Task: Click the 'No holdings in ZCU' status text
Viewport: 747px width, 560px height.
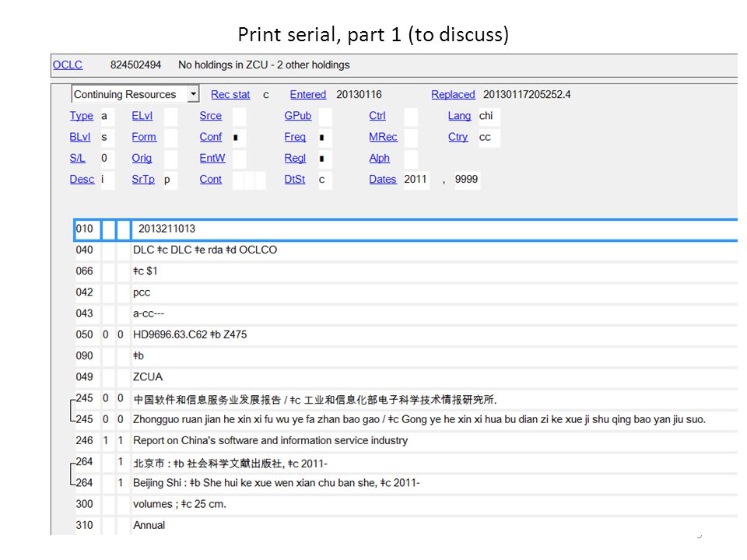Action: point(264,65)
